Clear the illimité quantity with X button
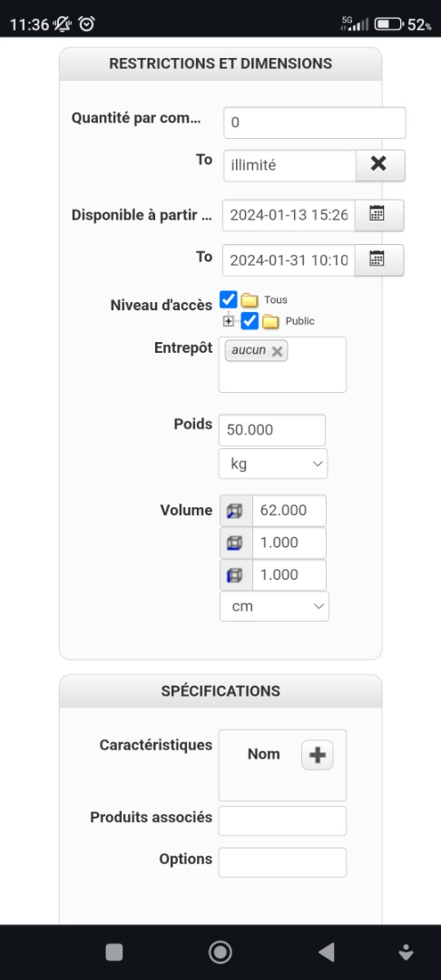Viewport: 441px width, 980px height. pos(380,165)
